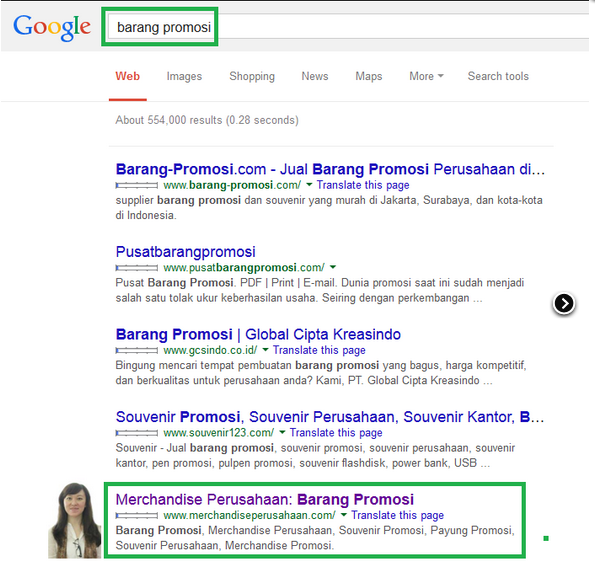The image size is (595, 573).
Task: Open the News tab
Action: 315,76
